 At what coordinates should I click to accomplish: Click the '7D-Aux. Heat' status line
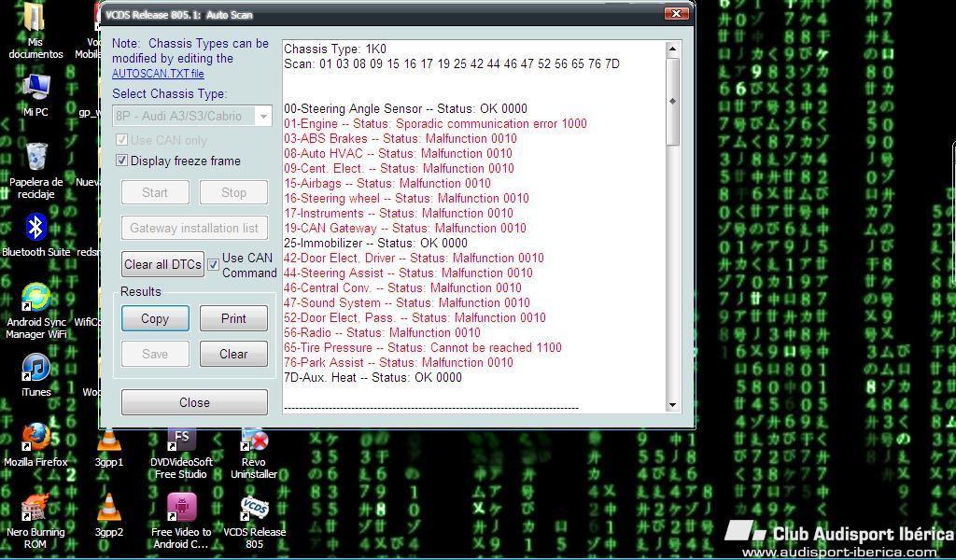coord(373,377)
